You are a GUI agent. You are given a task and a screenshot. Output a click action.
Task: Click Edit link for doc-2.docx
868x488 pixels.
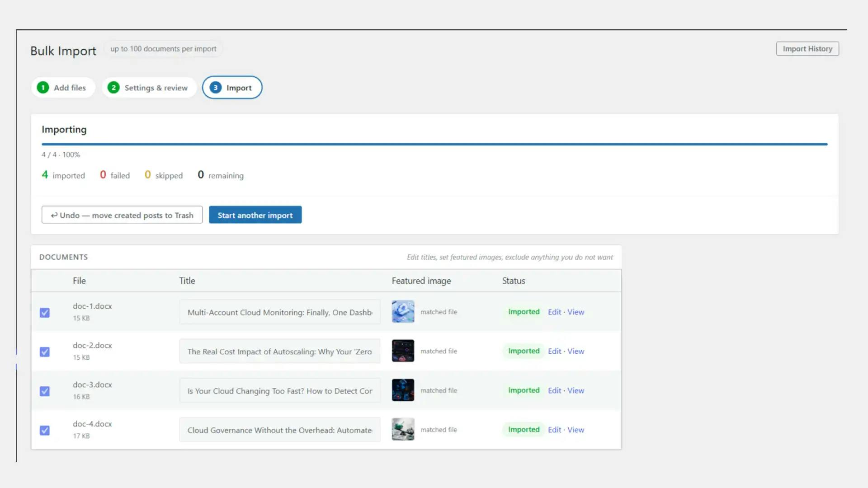click(x=554, y=351)
